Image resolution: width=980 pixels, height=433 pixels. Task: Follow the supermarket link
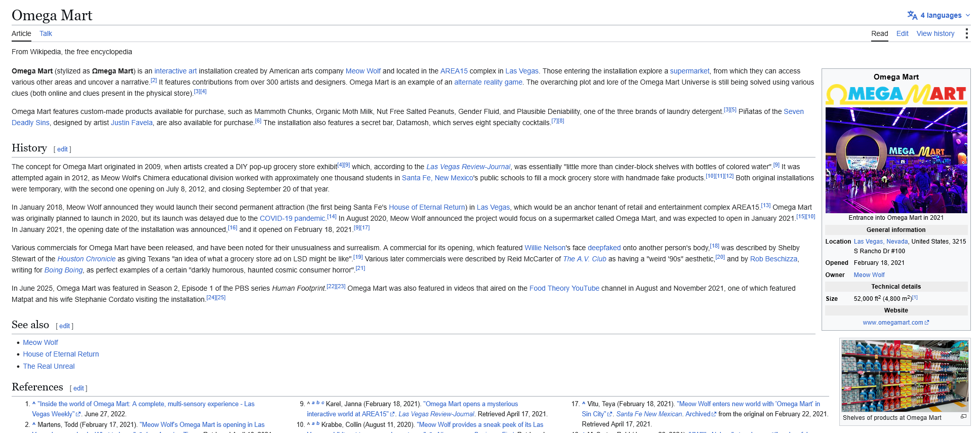[689, 71]
